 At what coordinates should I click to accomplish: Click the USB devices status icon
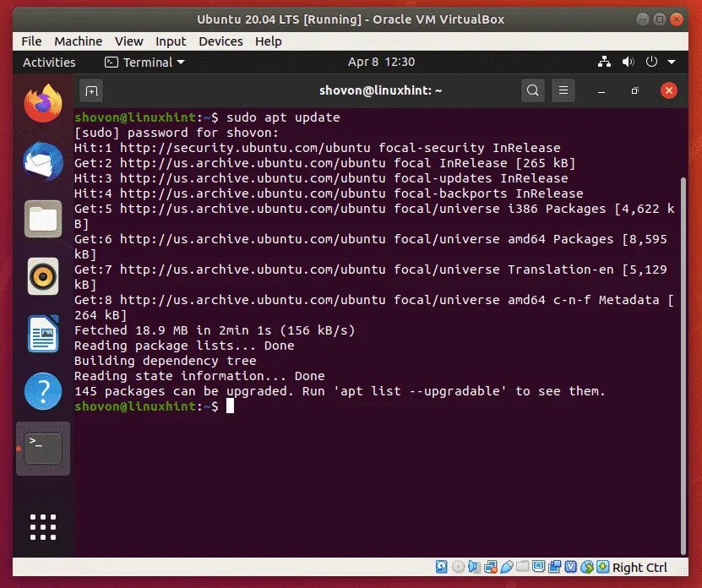tap(507, 567)
